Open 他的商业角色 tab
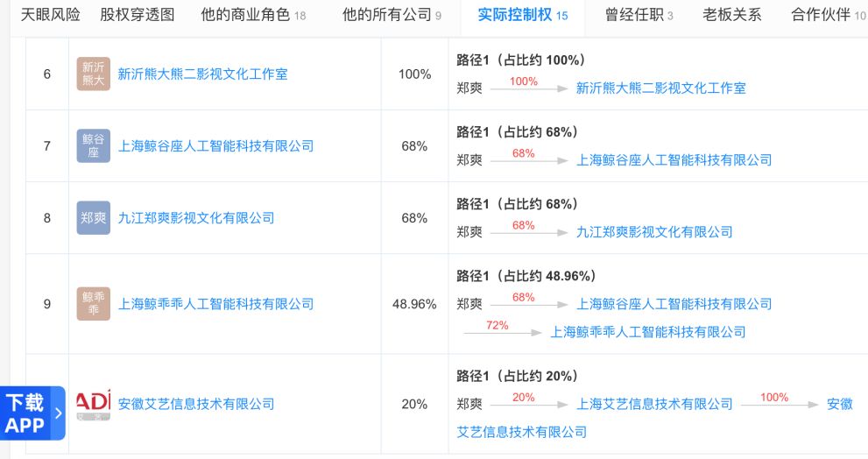Image resolution: width=868 pixels, height=459 pixels. (253, 15)
